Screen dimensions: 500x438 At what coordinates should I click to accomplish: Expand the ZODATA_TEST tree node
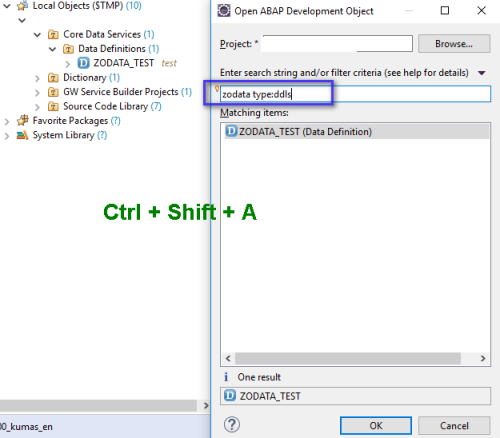(x=68, y=64)
